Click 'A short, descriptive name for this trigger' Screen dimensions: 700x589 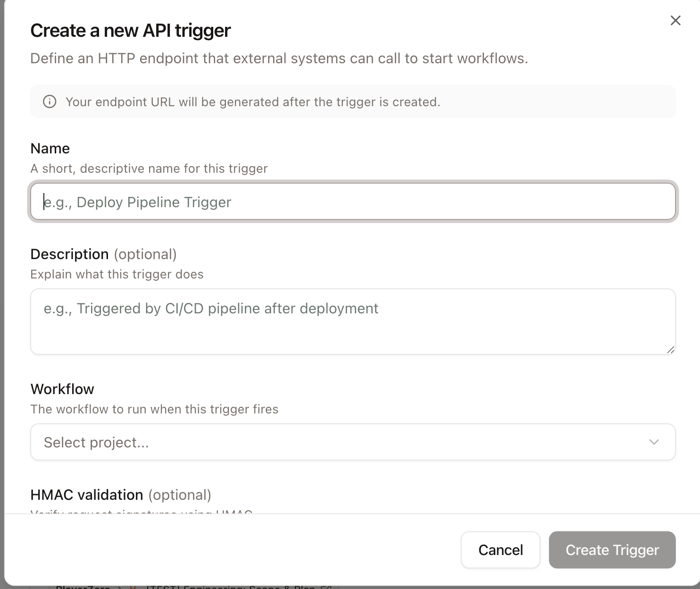pyautogui.click(x=149, y=168)
